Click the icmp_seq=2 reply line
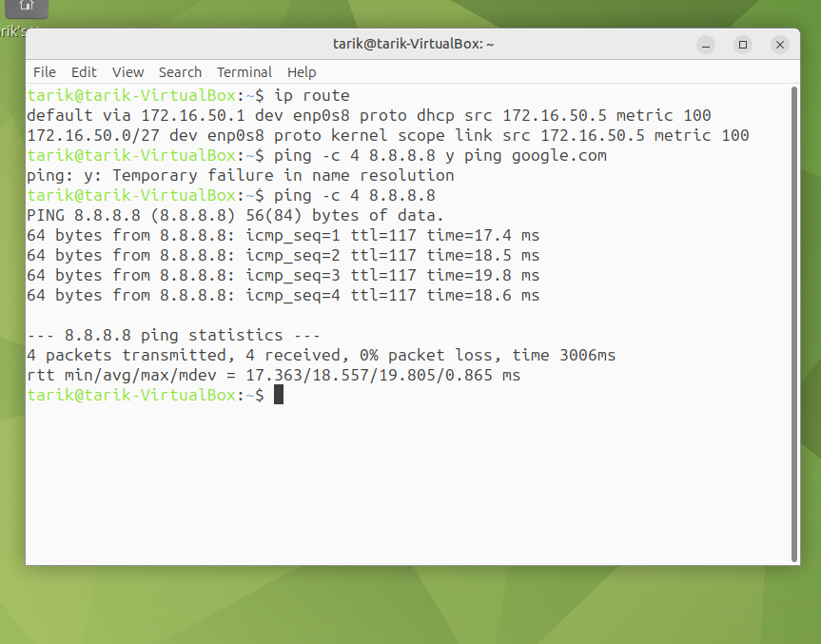 (x=283, y=255)
